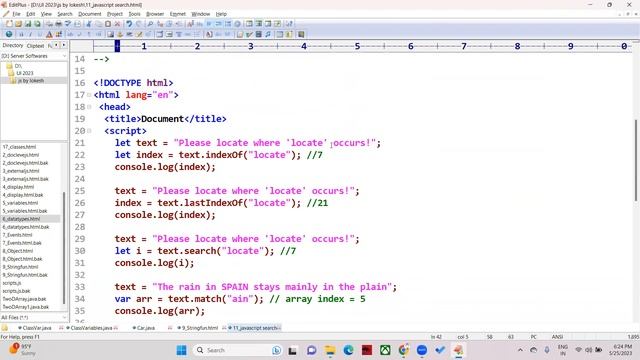Click the Replace toolbar icon
This screenshot has height=360, width=640.
(160, 24)
